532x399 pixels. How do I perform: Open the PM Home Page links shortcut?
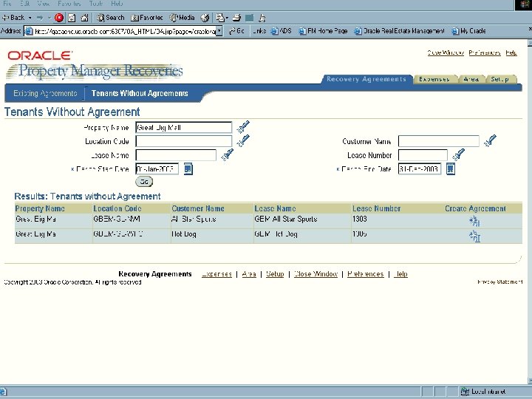(323, 31)
